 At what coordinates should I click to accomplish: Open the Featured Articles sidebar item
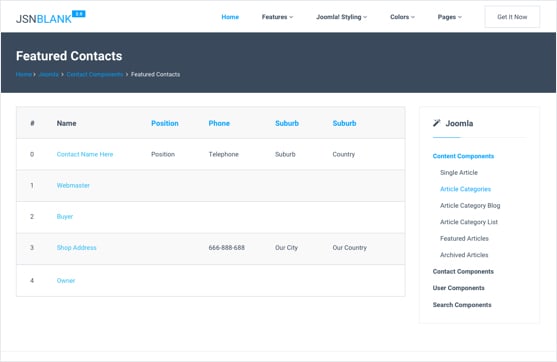pos(464,238)
